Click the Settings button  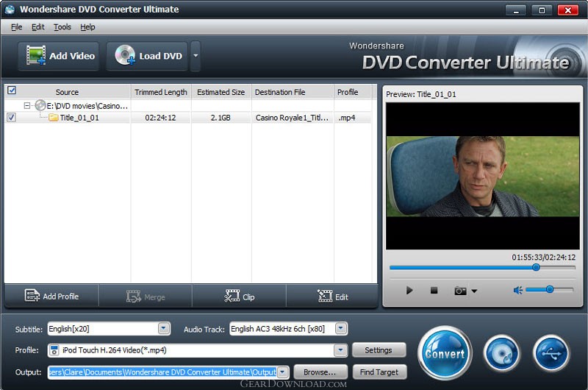pos(379,350)
